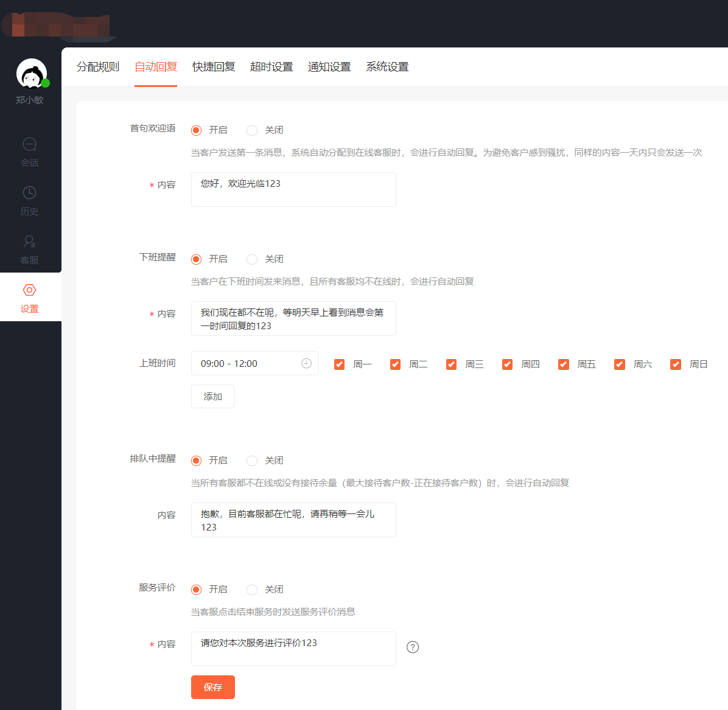Open the 客服 agents icon in sidebar
Screen dimensions: 728x710
29,242
